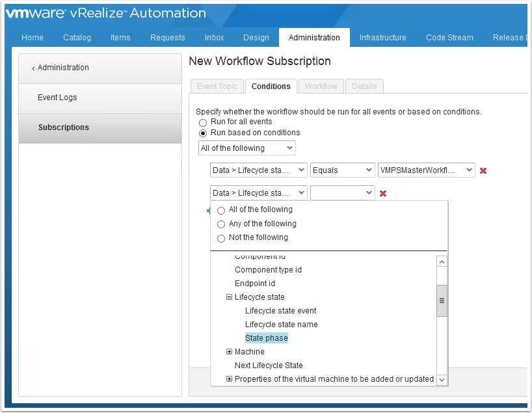Remove the first Lifecycle state condition row
This screenshot has width=532, height=413.
(x=483, y=170)
